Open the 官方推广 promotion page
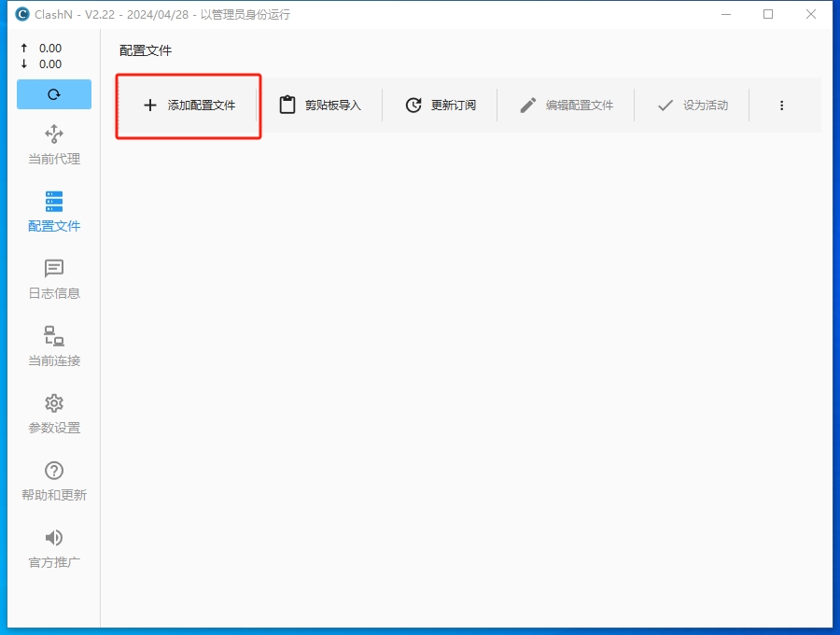 (53, 549)
